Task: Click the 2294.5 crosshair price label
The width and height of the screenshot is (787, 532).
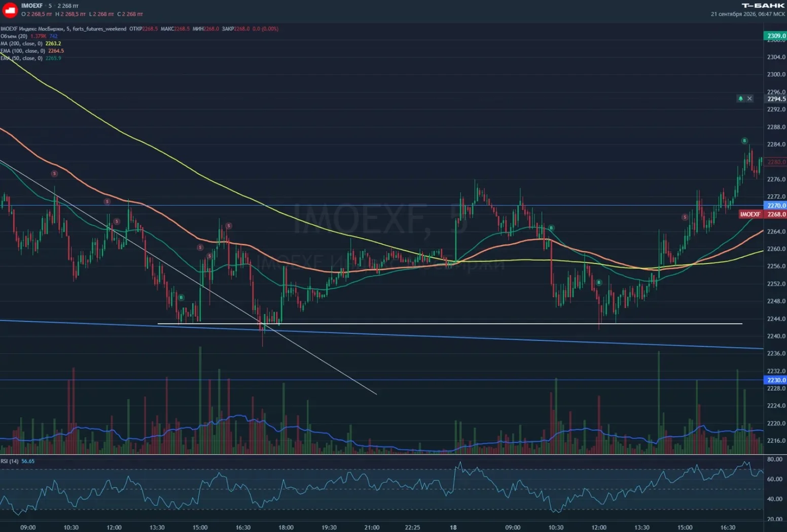Action: point(776,99)
